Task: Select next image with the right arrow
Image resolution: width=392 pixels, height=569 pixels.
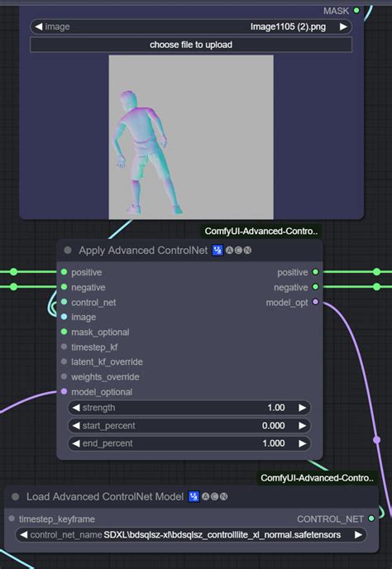Action: click(x=343, y=26)
